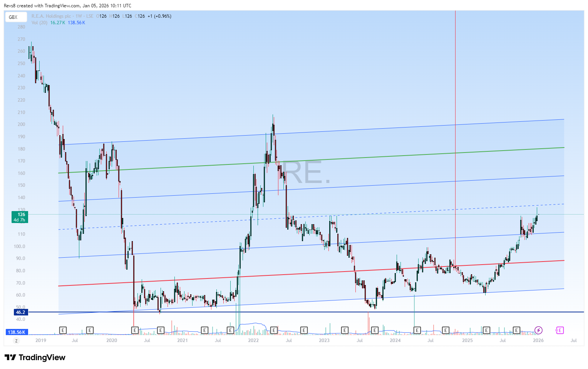Click the TradingView logo at bottom left

click(x=35, y=357)
